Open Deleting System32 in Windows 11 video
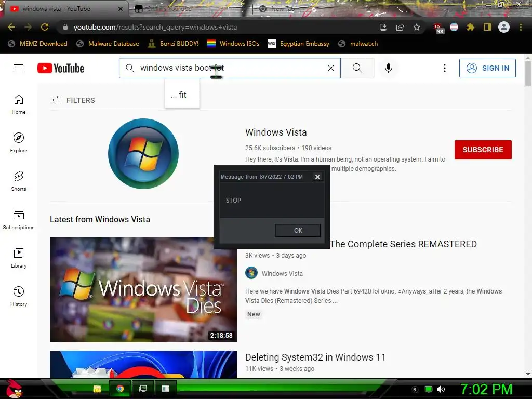Screen dimensions: 532x399 point(315,357)
